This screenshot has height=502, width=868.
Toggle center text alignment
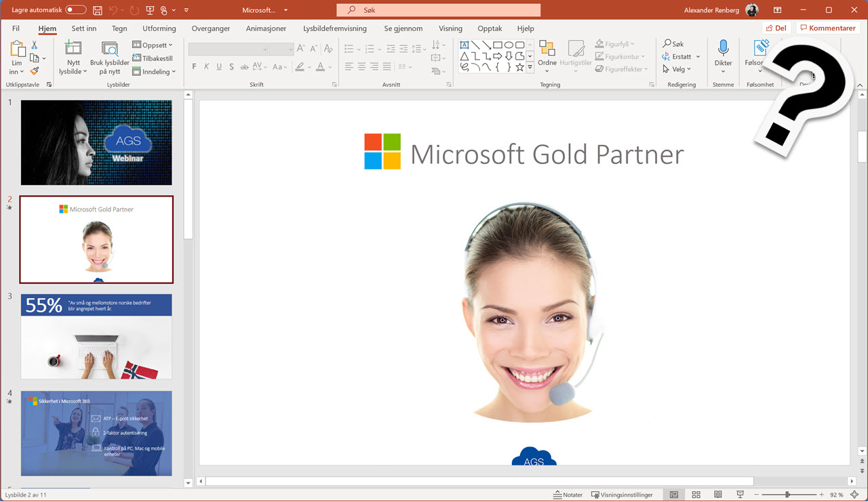tap(362, 66)
